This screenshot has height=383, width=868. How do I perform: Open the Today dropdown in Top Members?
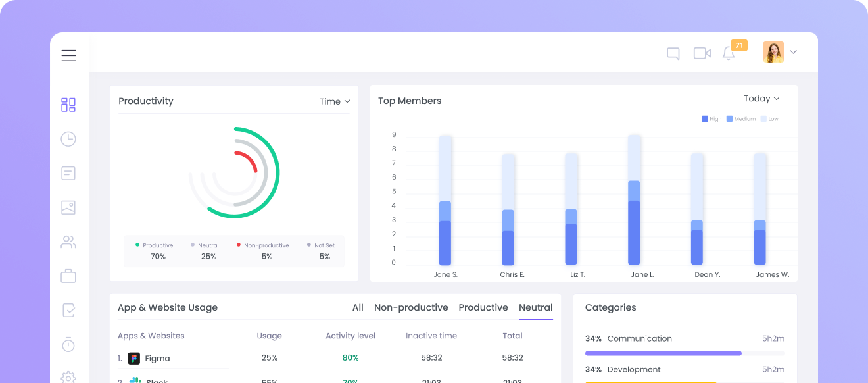tap(760, 98)
